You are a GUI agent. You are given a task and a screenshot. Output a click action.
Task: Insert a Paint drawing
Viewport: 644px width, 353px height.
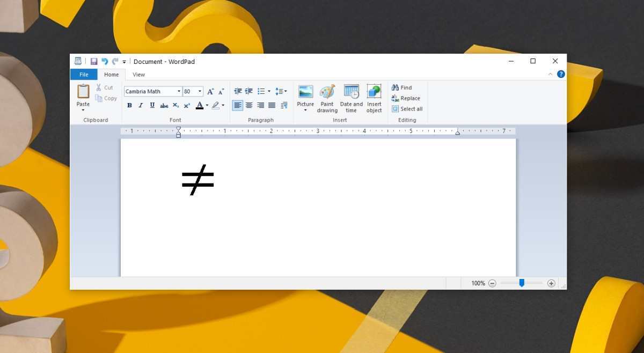point(327,99)
